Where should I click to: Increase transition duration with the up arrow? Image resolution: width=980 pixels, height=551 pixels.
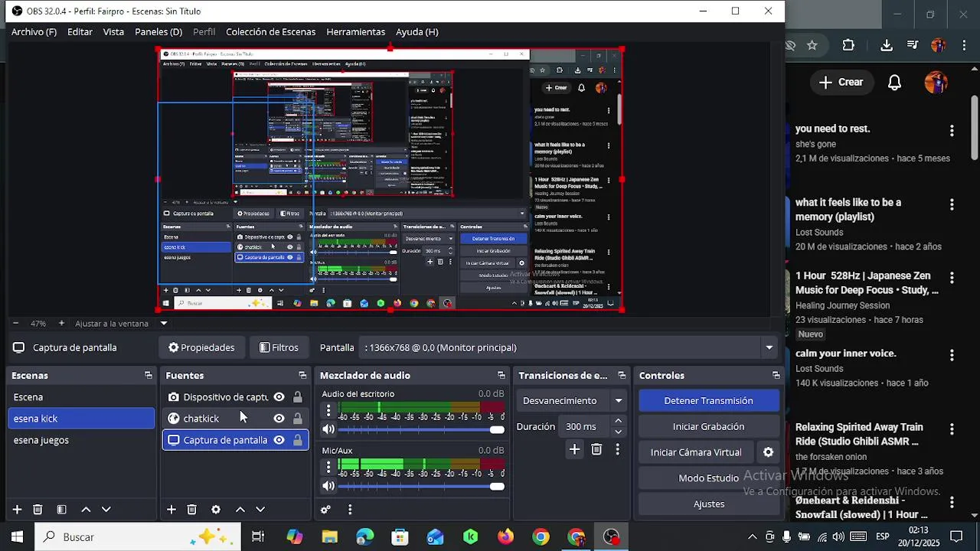pyautogui.click(x=619, y=422)
